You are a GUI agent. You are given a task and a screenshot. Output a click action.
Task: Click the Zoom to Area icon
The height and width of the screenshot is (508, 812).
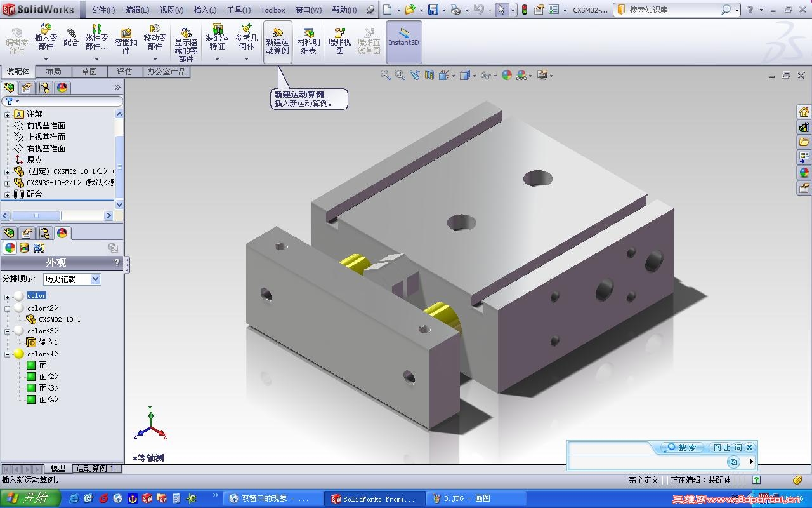[400, 75]
